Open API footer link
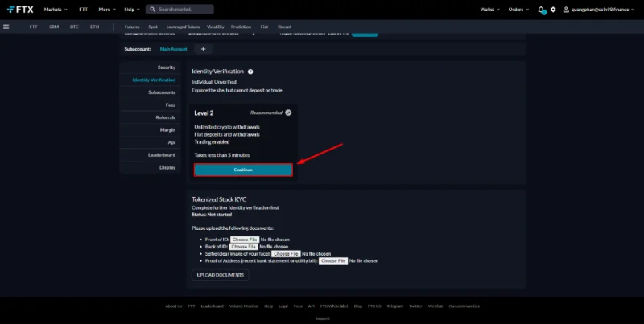The width and height of the screenshot is (644, 324). pos(312,306)
